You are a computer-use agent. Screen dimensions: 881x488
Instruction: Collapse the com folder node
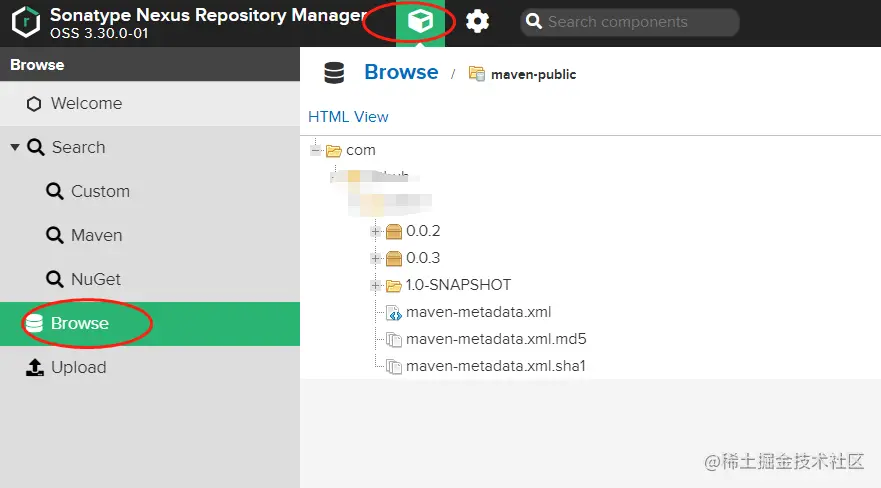[316, 150]
